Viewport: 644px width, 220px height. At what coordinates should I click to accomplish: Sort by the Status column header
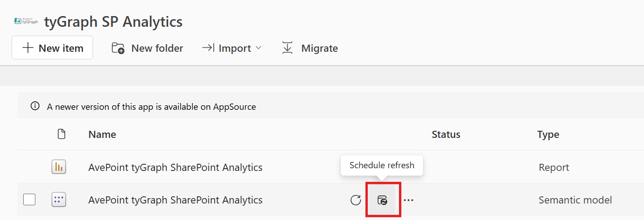tap(446, 134)
